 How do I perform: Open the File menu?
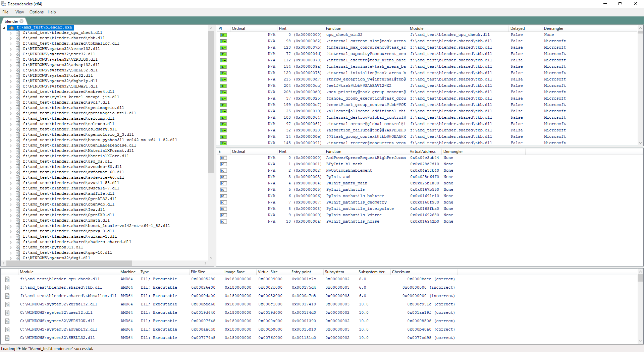[x=5, y=12]
